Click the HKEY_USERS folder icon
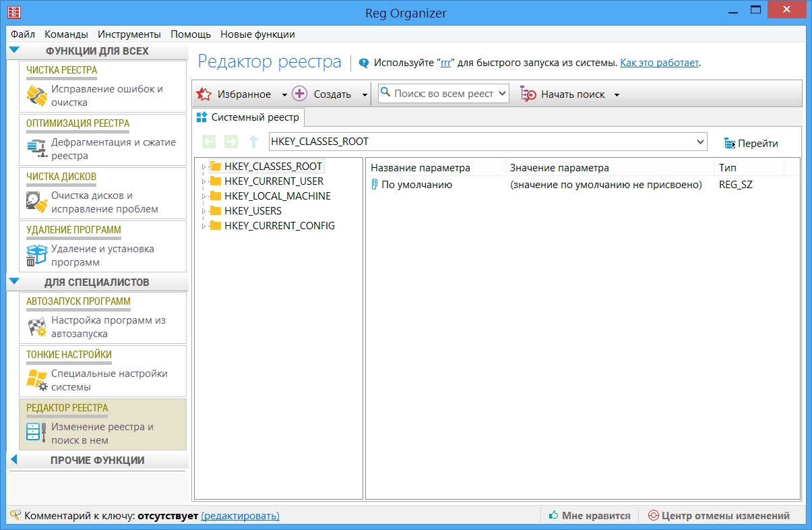Screen dimensions: 812x530 pyautogui.click(x=216, y=210)
